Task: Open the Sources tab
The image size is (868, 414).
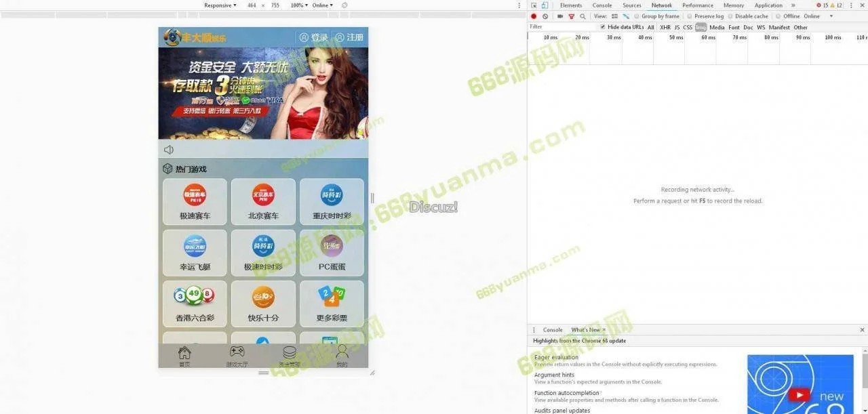Action: [631, 5]
